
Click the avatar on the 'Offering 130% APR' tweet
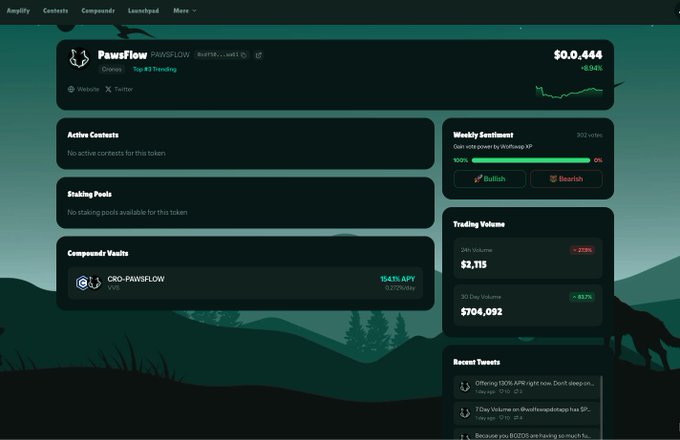pos(465,387)
